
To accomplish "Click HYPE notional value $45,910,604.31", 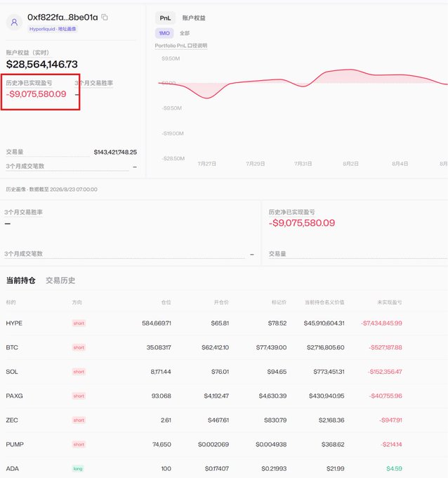I will [x=324, y=323].
